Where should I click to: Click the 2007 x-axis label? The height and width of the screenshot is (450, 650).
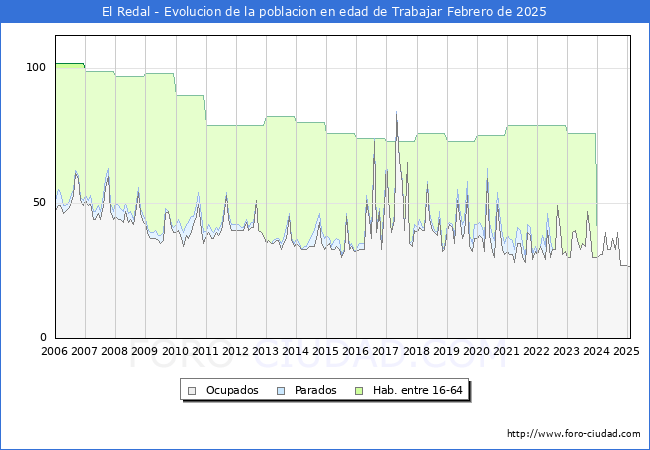[84, 351]
